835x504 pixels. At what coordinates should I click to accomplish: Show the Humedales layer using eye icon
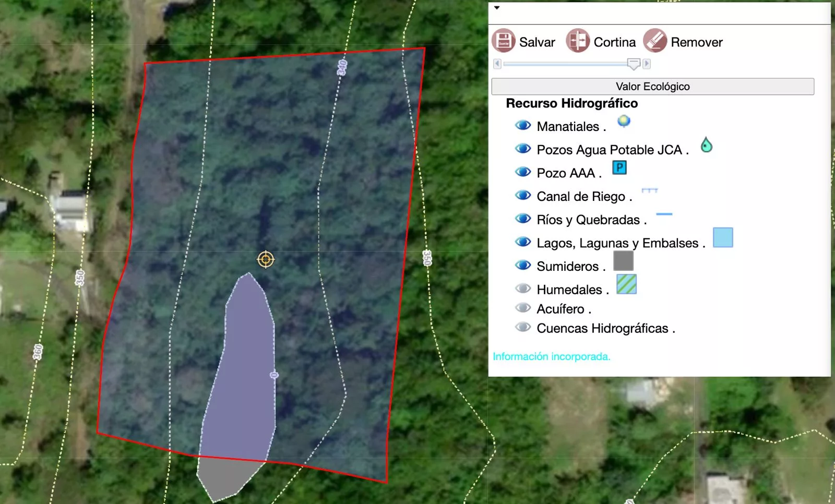coord(523,289)
